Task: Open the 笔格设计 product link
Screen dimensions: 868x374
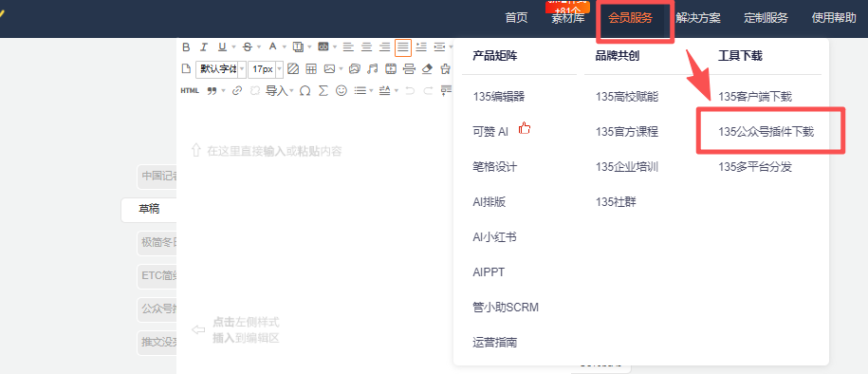Action: click(495, 167)
